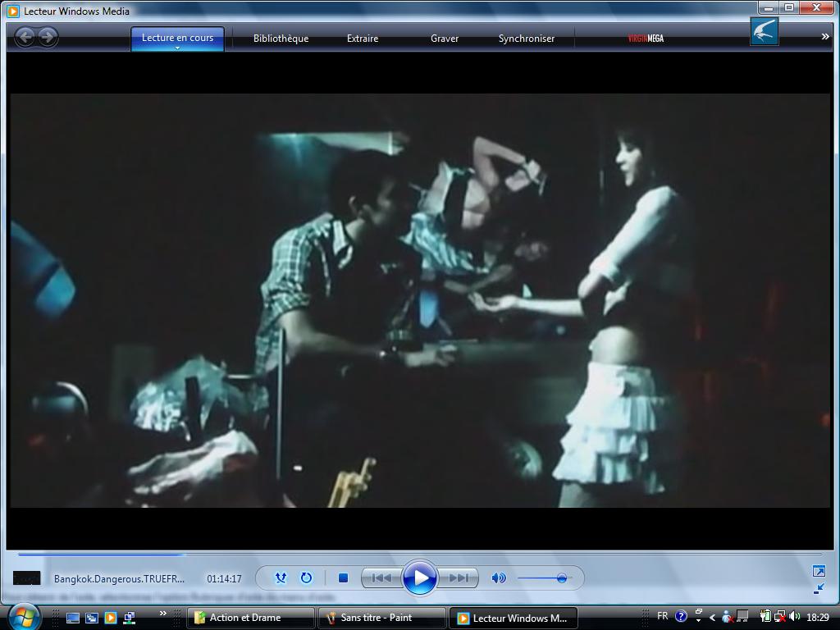Screen dimensions: 840x630
Task: Expand the quick launch overflow chevron
Action: click(163, 614)
